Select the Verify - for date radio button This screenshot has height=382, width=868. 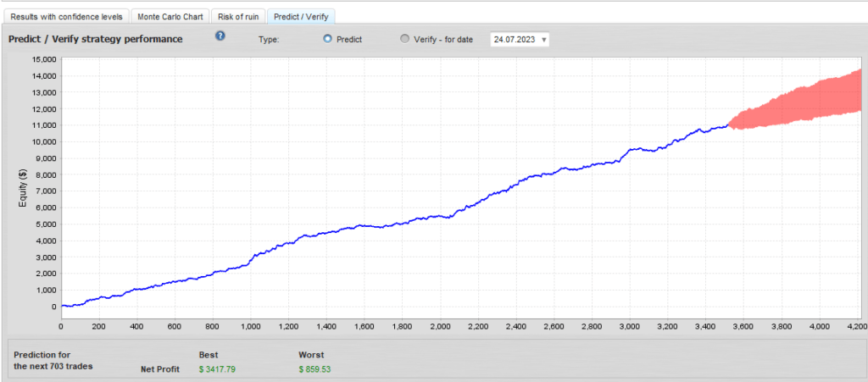point(404,39)
